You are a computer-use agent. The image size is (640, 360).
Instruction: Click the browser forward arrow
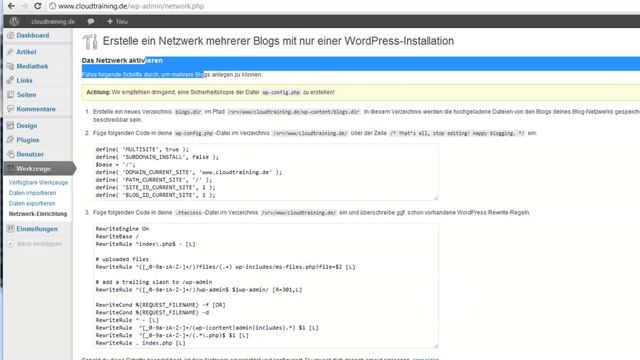pos(24,6)
